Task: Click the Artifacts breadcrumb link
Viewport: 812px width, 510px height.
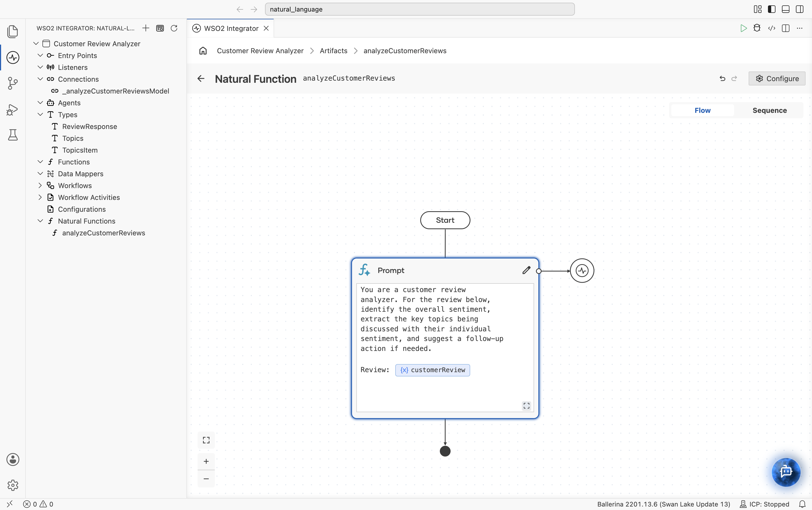Action: 333,51
